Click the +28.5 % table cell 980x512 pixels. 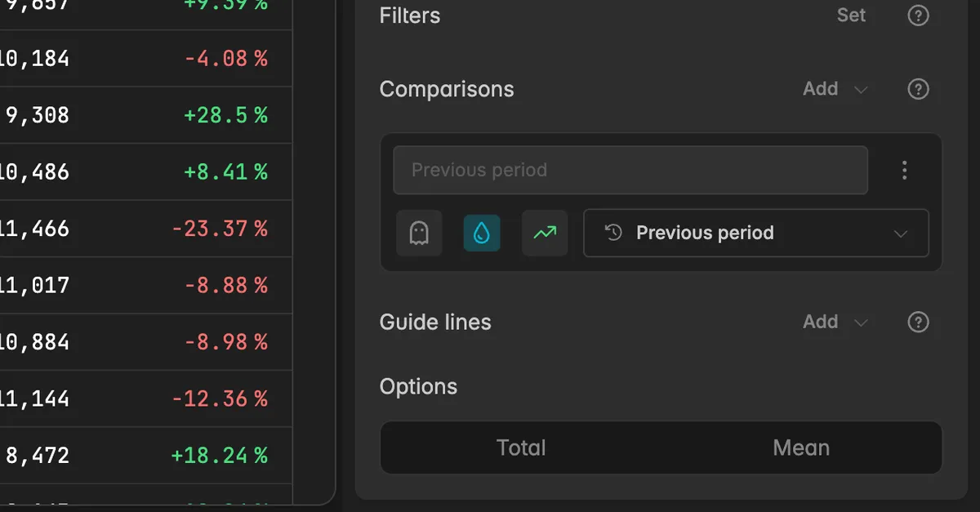click(x=226, y=115)
